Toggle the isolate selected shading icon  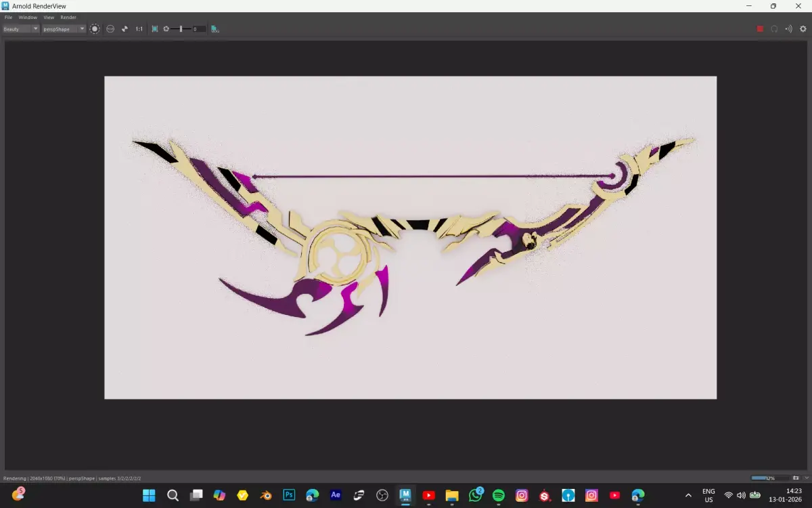coord(95,29)
